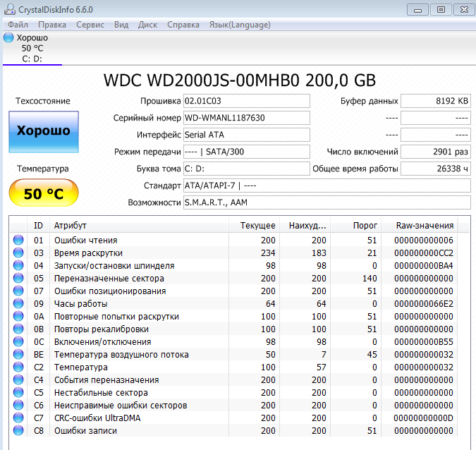Click status orb for C5 Нестабильные сектора
Viewport: 476px width, 450px height.
(18, 392)
